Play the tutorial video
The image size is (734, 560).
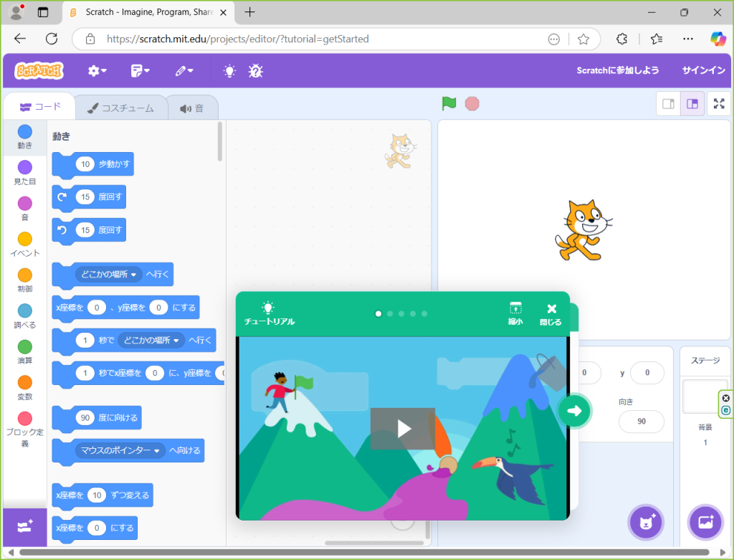pos(402,429)
